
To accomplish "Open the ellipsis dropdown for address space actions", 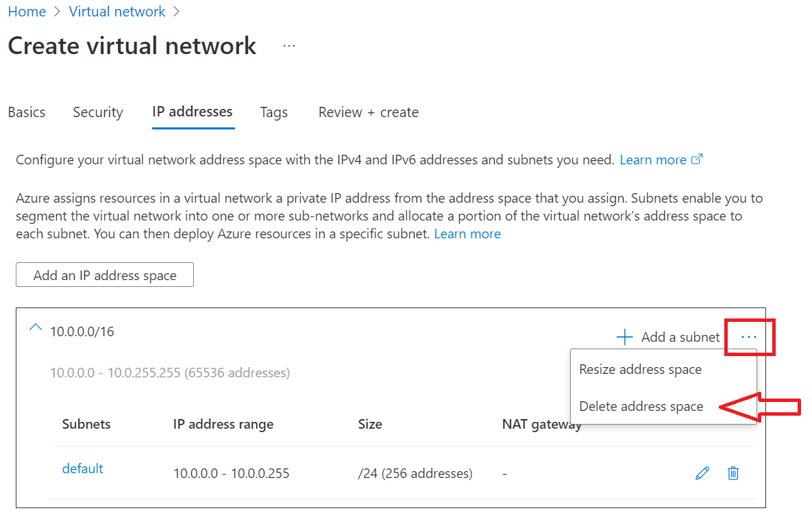I will (749, 336).
